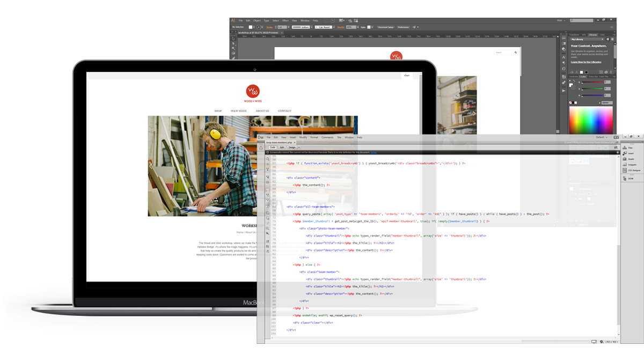Open the SHOP page in the website navigation
The width and height of the screenshot is (644, 362).
pos(218,111)
